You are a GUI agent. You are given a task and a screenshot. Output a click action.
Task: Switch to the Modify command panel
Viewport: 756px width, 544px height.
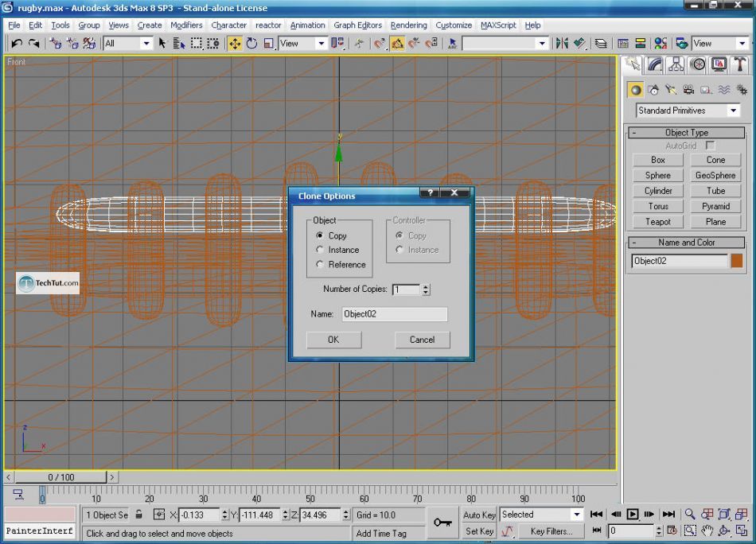tap(655, 64)
